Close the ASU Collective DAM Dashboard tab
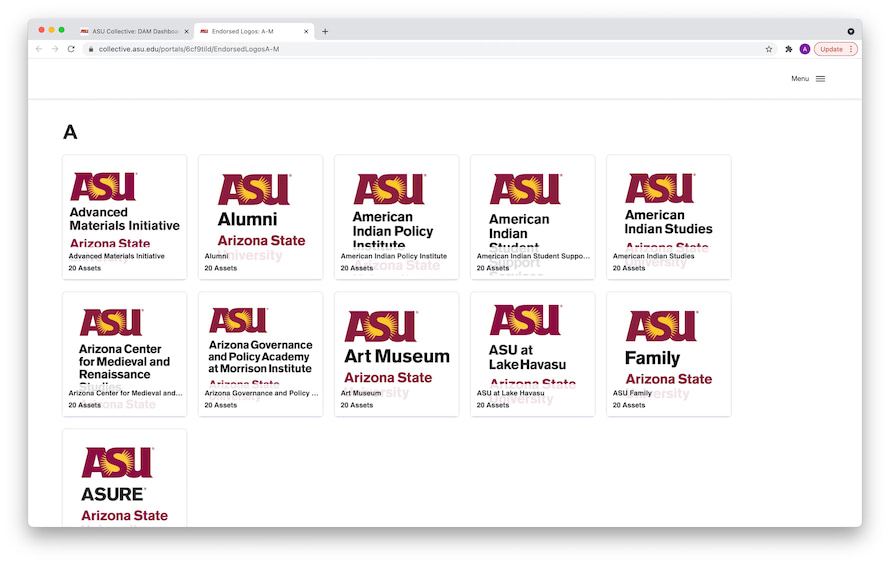This screenshot has width=890, height=564. [x=186, y=32]
